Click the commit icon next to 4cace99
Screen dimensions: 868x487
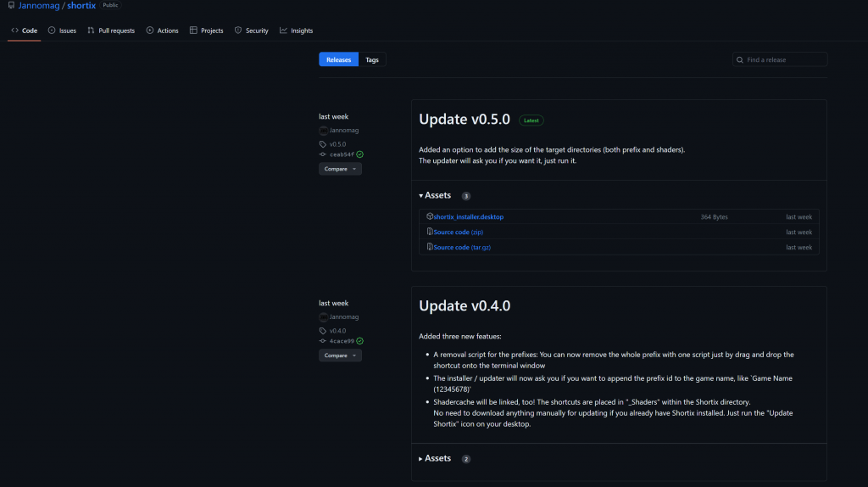(x=323, y=341)
